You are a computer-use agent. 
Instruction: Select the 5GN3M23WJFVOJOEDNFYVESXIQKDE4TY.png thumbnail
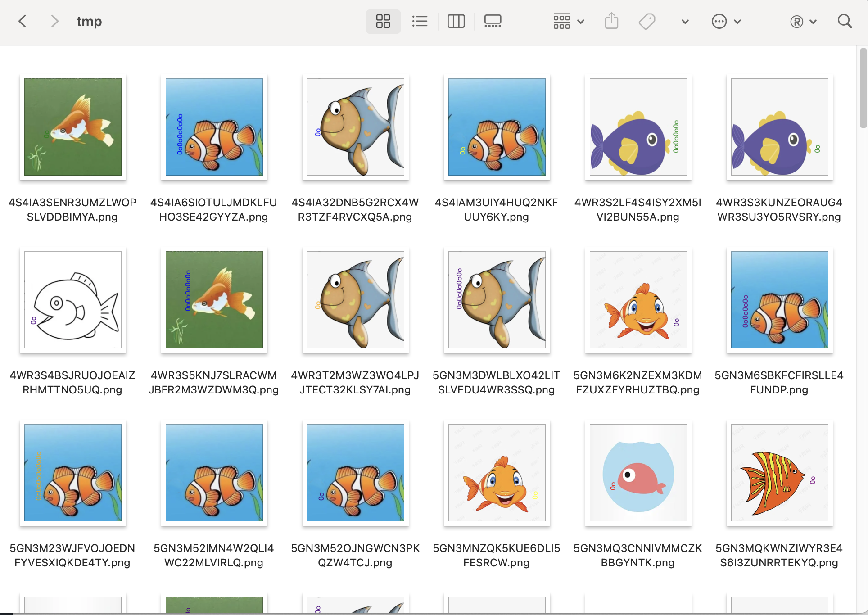73,473
